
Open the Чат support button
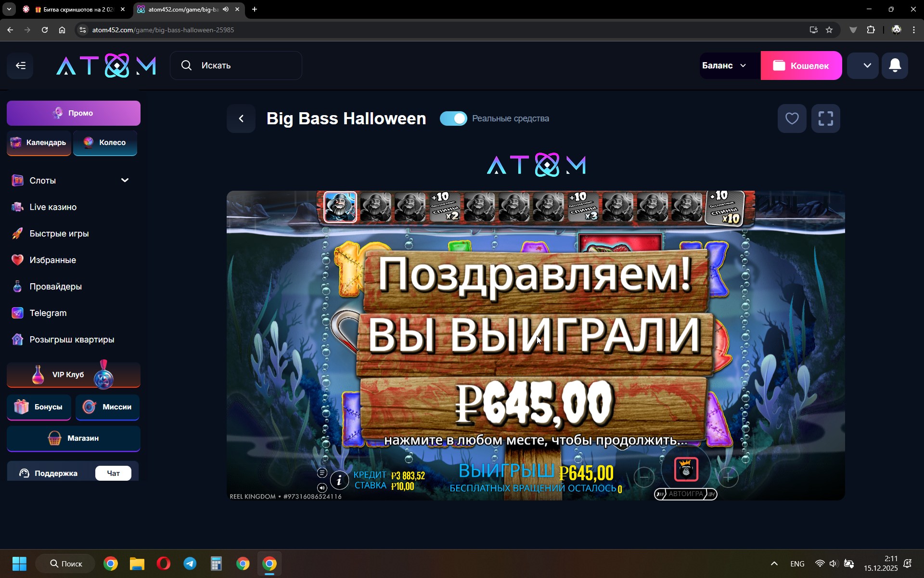pyautogui.click(x=113, y=473)
